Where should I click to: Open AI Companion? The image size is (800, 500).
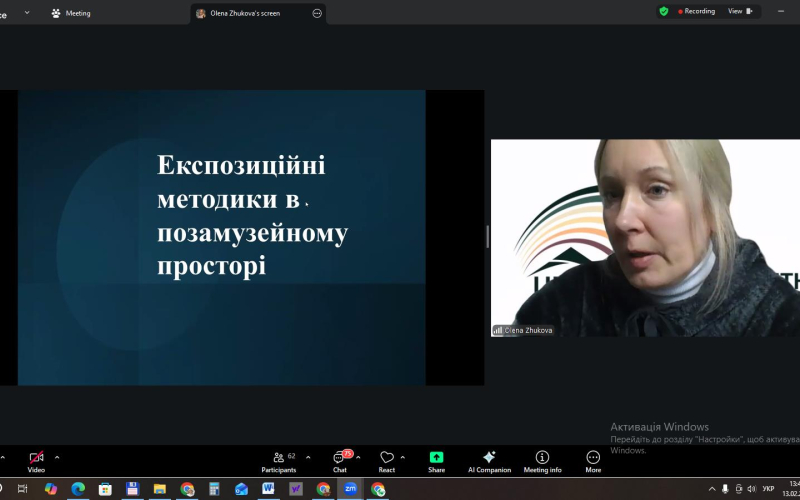point(489,462)
